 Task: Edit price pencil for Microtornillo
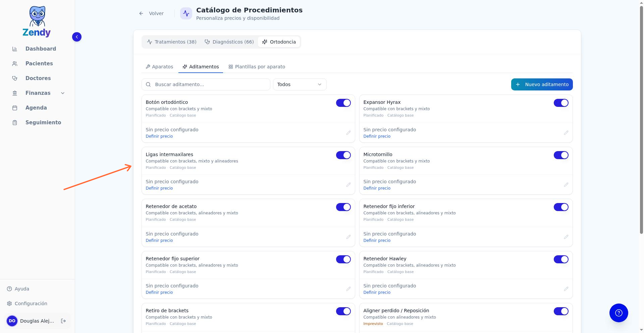[x=566, y=185]
